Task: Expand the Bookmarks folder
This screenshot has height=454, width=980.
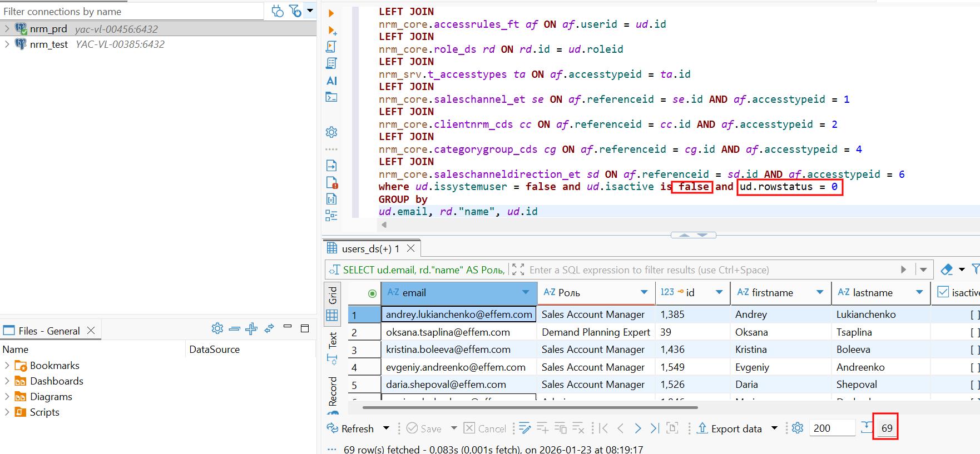Action: (7, 366)
